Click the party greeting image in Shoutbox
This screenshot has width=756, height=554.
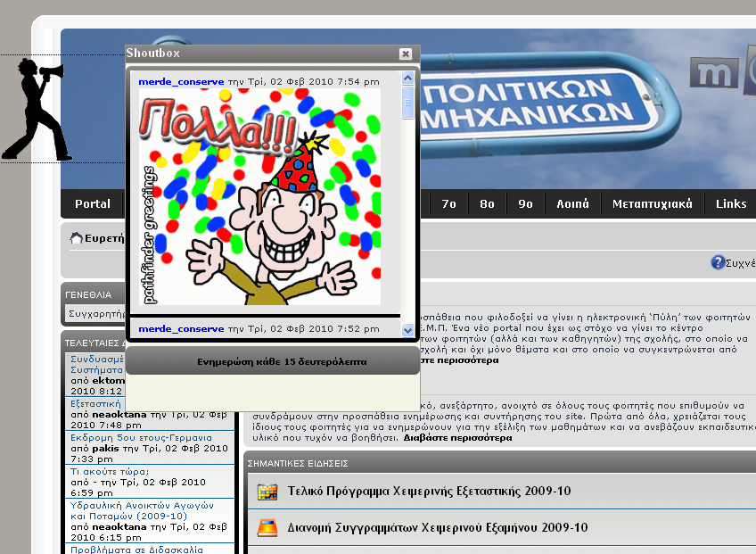coord(260,196)
